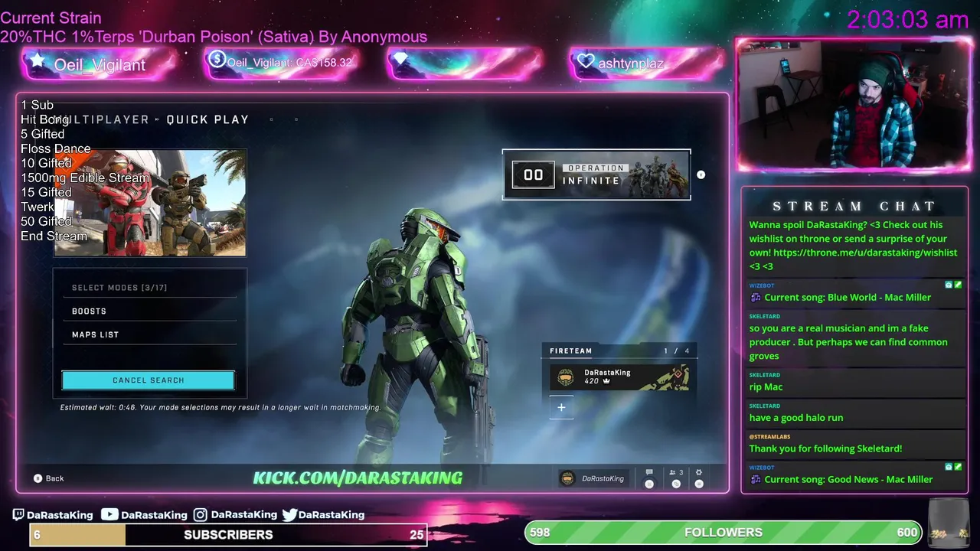Open the Maps List entry
This screenshot has width=980, height=551.
coord(149,334)
